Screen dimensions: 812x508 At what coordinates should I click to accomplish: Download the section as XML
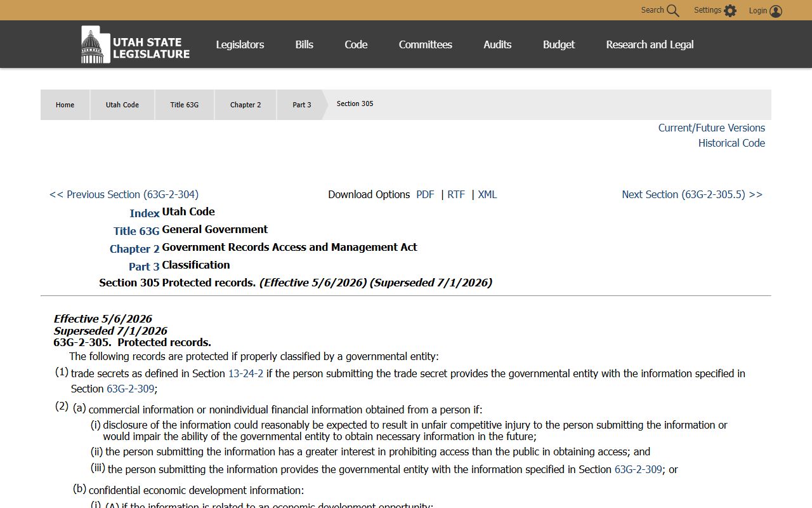pyautogui.click(x=487, y=194)
